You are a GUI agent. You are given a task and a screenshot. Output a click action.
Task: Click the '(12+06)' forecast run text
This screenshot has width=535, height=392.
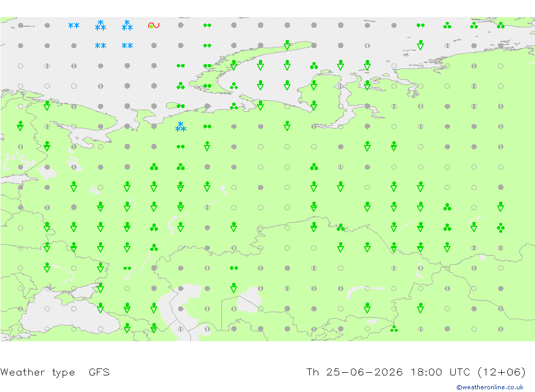pyautogui.click(x=502, y=372)
